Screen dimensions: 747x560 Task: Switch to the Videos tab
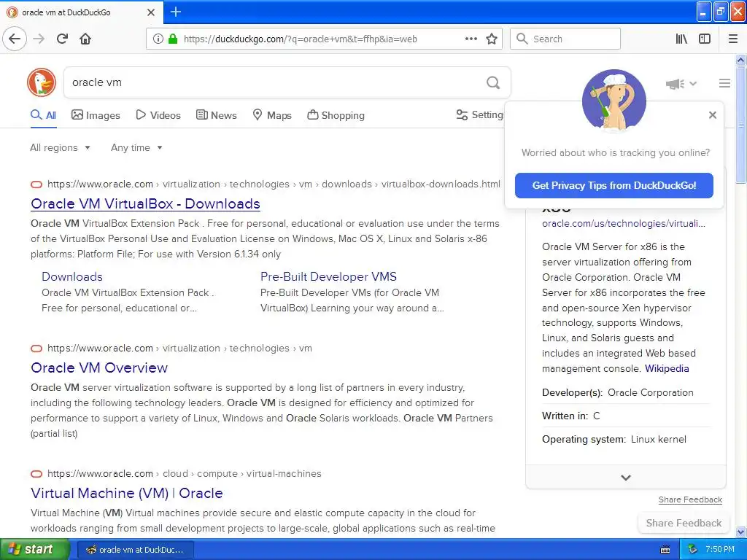pyautogui.click(x=158, y=115)
